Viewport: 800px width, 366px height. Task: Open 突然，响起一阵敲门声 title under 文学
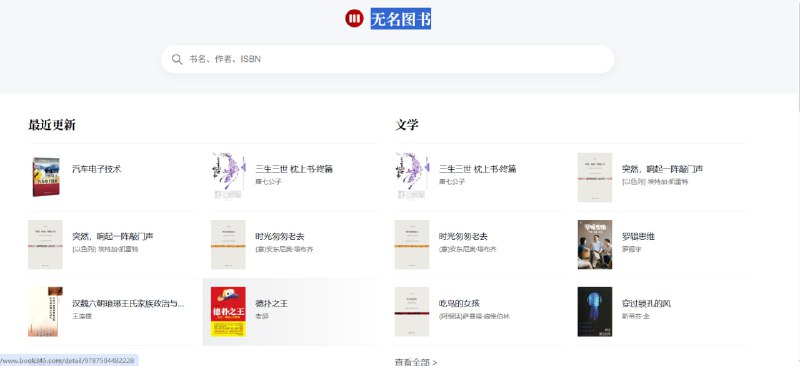(x=662, y=169)
